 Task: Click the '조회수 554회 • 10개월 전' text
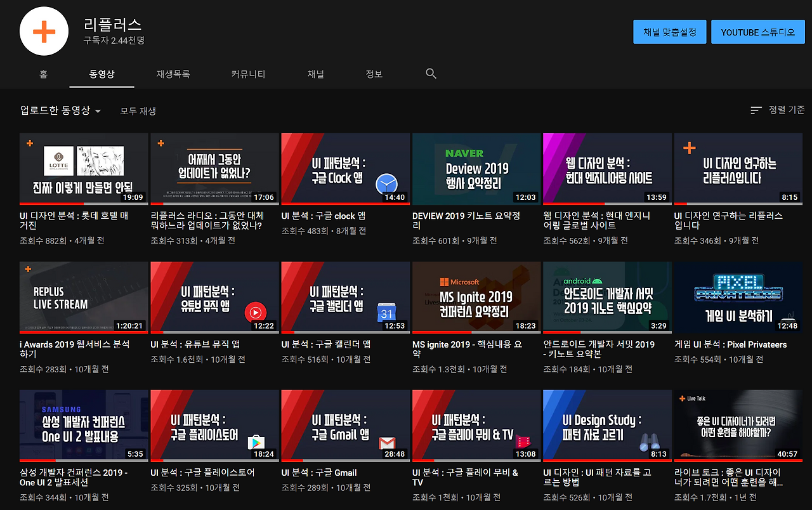pyautogui.click(x=719, y=360)
